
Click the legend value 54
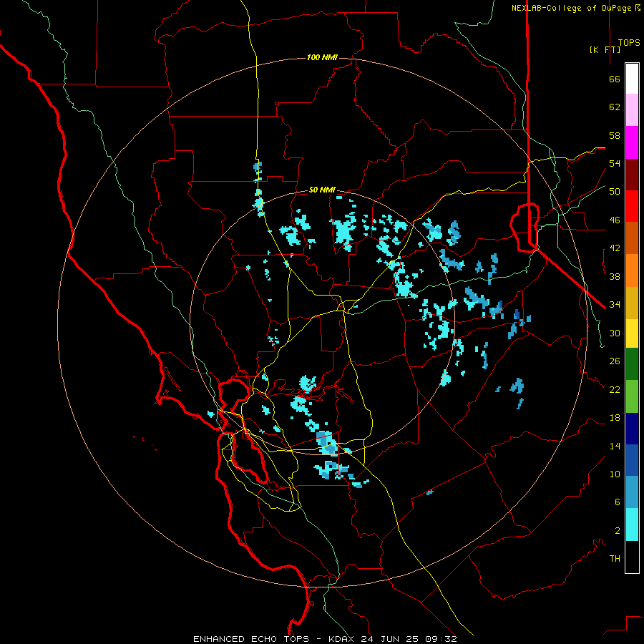click(615, 163)
